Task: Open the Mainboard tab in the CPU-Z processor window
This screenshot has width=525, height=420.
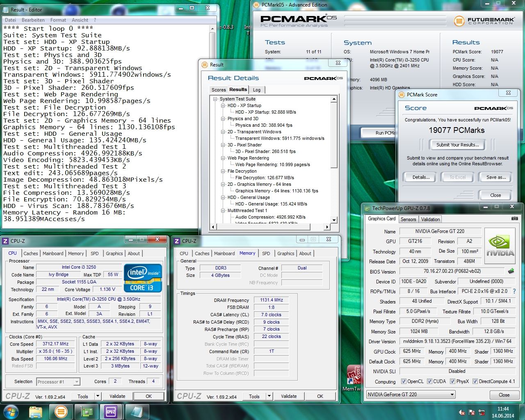Action: (x=53, y=253)
